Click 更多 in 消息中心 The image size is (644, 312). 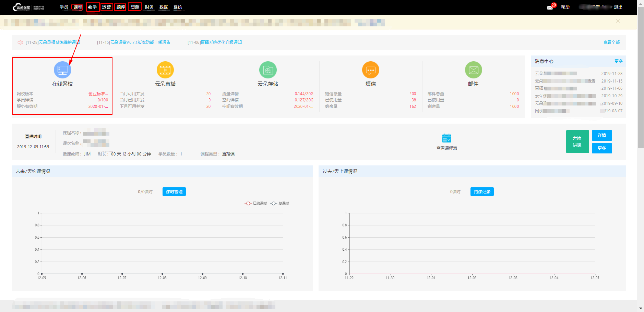(x=619, y=61)
